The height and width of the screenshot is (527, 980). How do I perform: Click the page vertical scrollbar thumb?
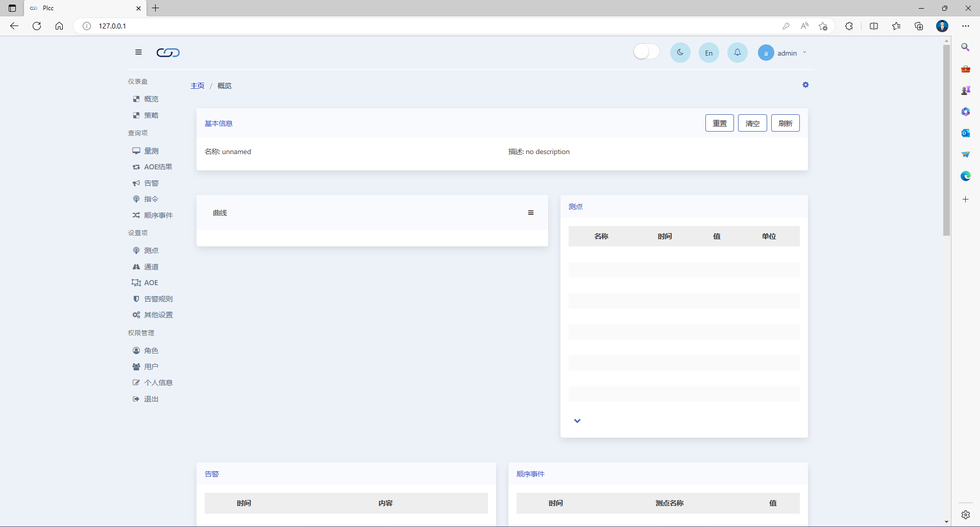click(x=947, y=140)
